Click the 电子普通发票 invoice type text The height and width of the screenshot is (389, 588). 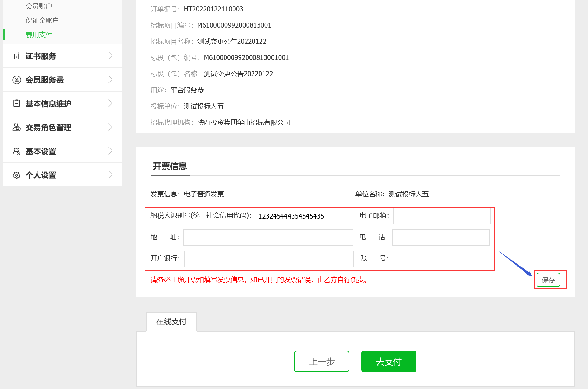(x=204, y=194)
